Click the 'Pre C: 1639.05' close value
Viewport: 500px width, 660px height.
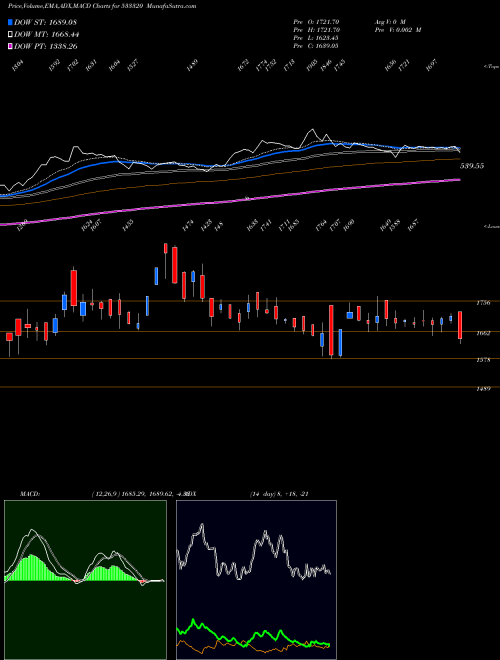pos(316,45)
